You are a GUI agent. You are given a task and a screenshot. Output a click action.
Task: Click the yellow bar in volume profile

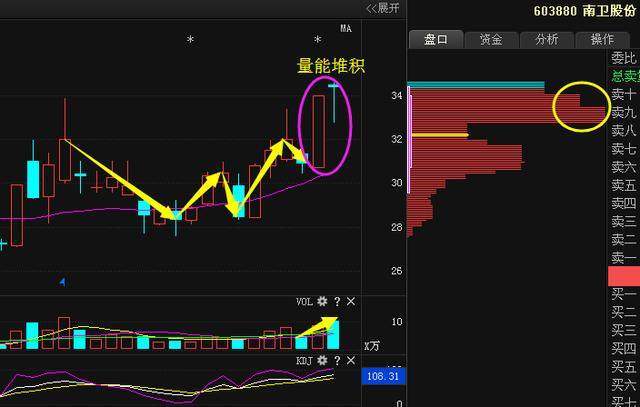440,135
